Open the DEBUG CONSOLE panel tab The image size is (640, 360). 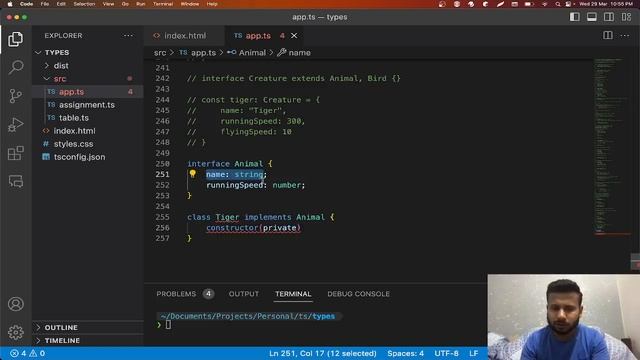point(358,294)
